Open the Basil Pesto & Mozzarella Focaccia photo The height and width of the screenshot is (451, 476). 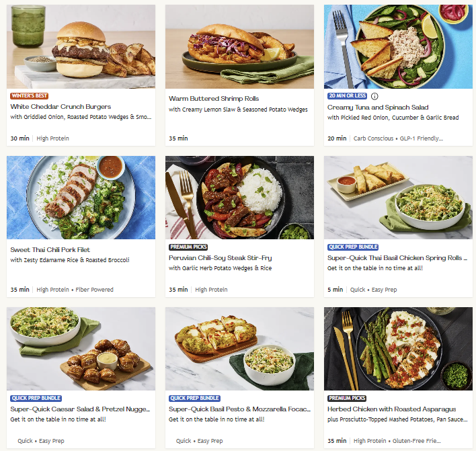click(239, 349)
